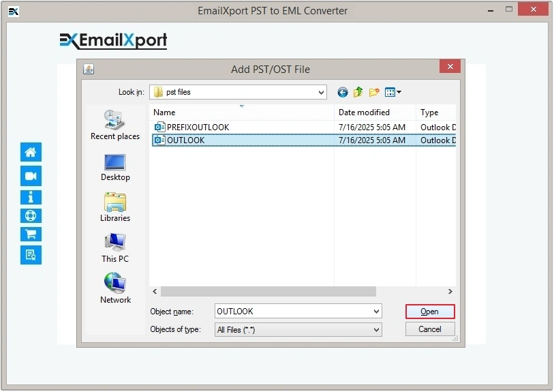
Task: Open the shopping cart sidebar icon
Action: tap(31, 234)
